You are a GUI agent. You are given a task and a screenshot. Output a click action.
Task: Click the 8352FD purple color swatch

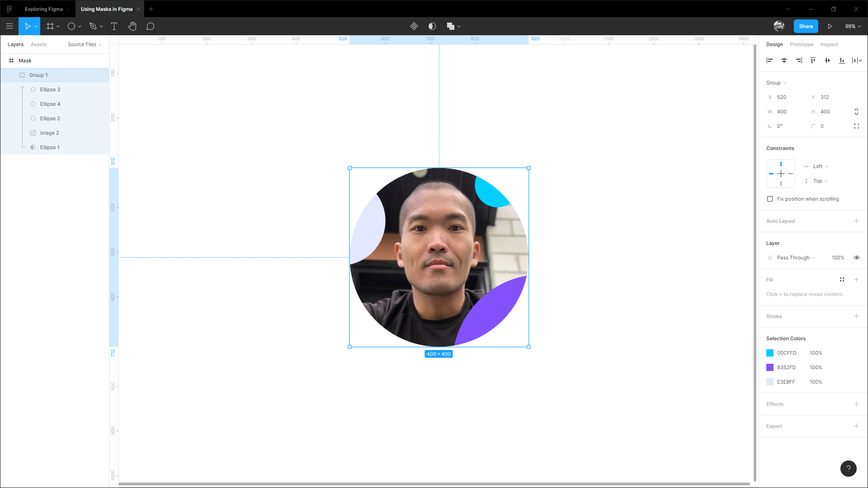770,367
